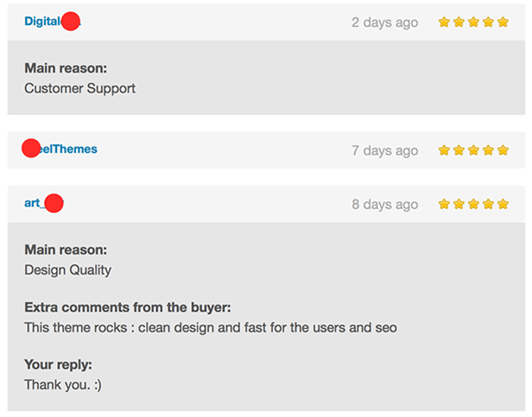Click the 'Your reply:' label
Image resolution: width=532 pixels, height=417 pixels.
tap(58, 364)
